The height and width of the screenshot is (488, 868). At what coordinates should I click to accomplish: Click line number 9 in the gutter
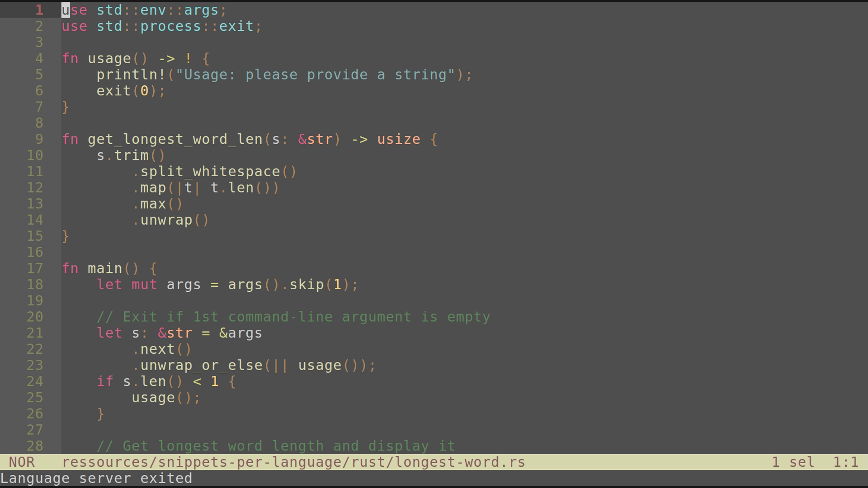pyautogui.click(x=39, y=139)
